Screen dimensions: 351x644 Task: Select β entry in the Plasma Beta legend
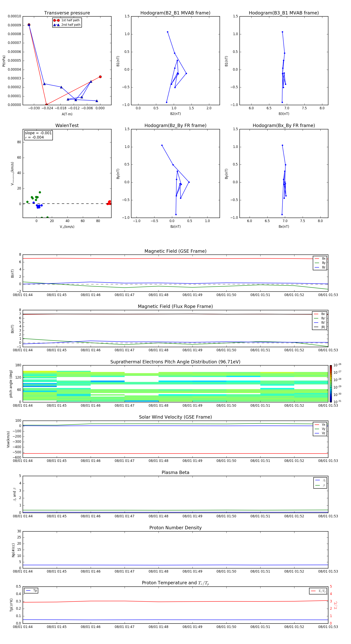click(320, 486)
